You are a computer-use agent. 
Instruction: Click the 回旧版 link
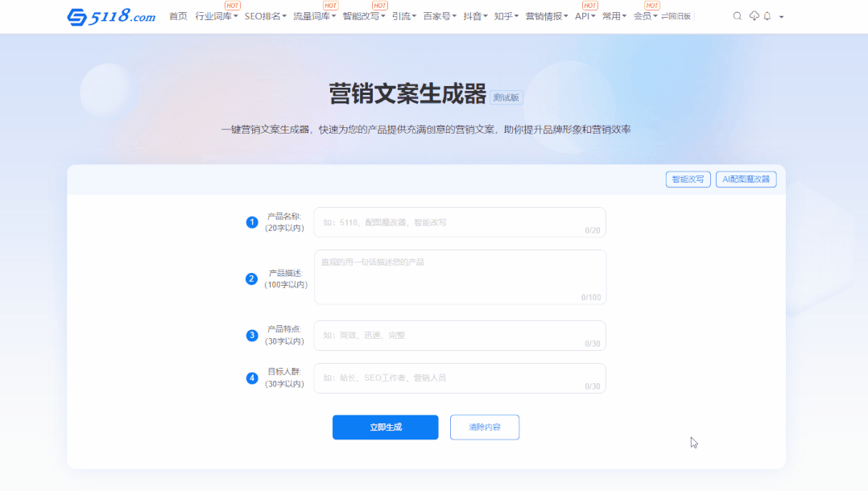pos(676,16)
